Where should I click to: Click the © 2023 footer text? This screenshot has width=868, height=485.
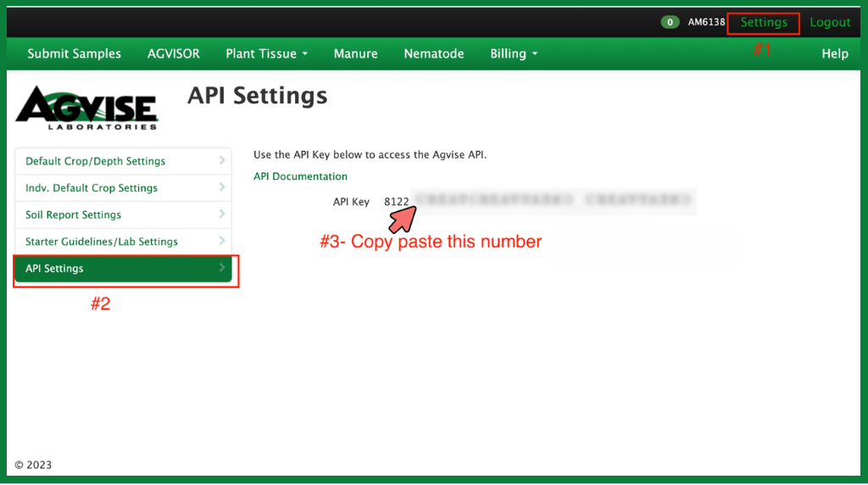33,465
